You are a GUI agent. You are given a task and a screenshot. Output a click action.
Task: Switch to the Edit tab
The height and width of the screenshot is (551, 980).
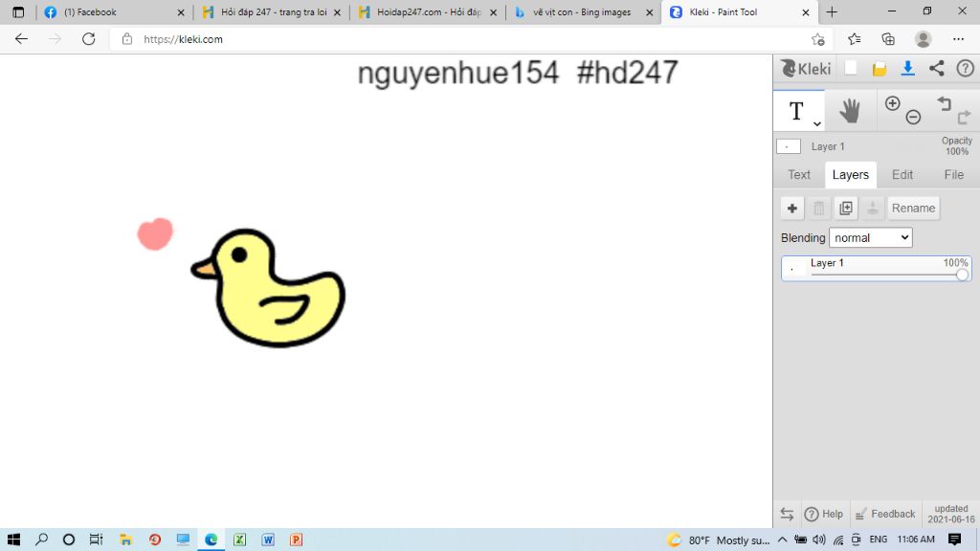902,175
